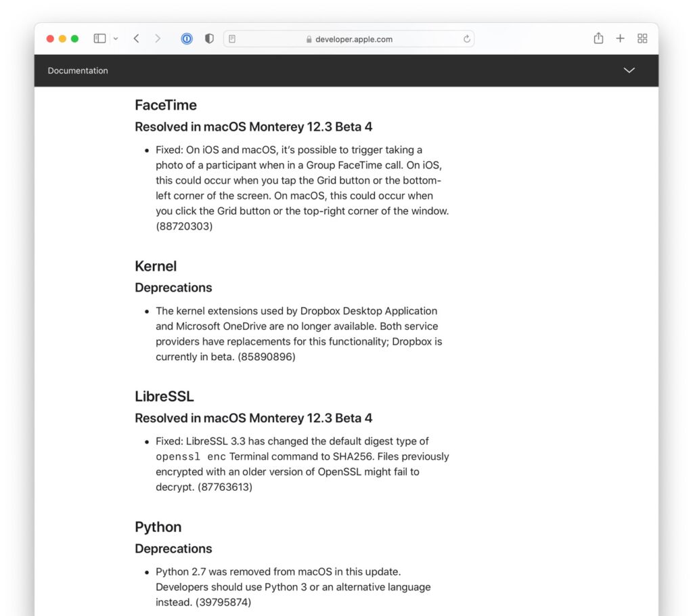
Task: Show the tab overview grid
Action: 642,39
